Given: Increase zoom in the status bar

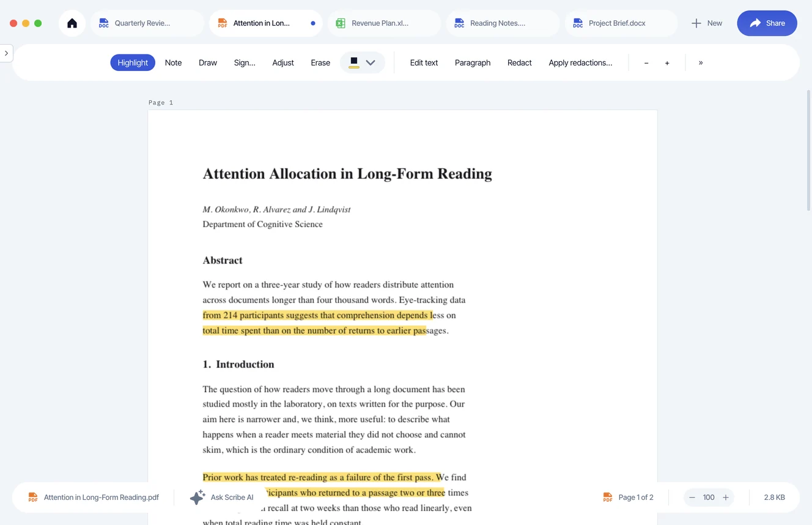Looking at the screenshot, I should tap(726, 497).
